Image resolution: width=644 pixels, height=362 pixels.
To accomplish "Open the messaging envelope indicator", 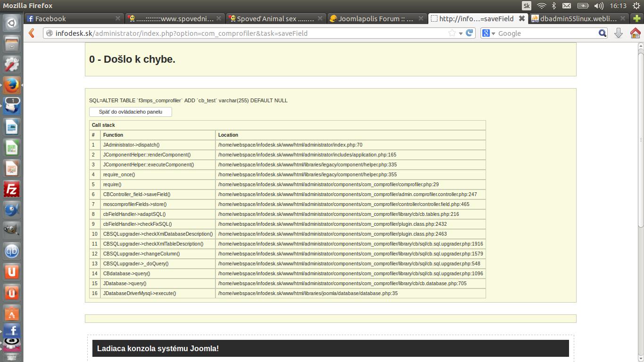I will coord(567,6).
